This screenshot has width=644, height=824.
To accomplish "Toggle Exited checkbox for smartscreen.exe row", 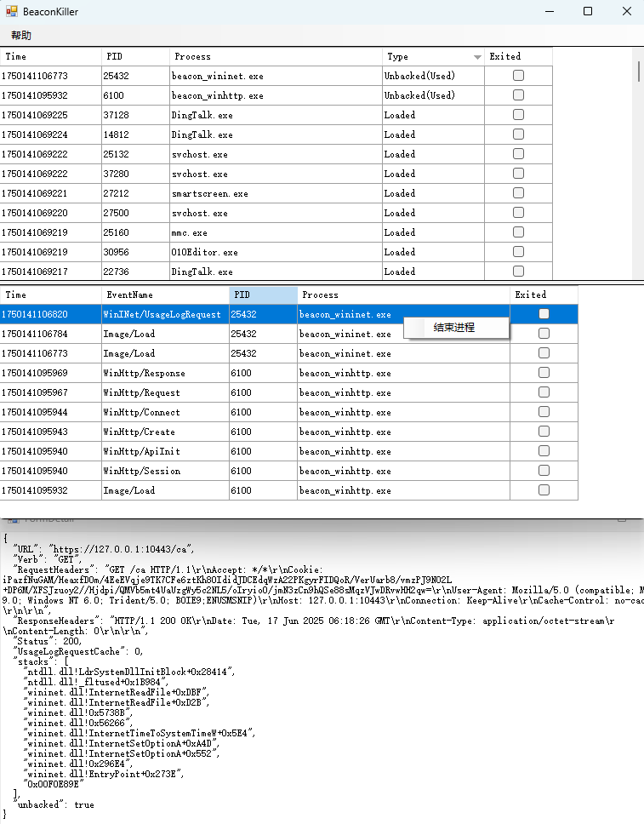I will tap(518, 193).
